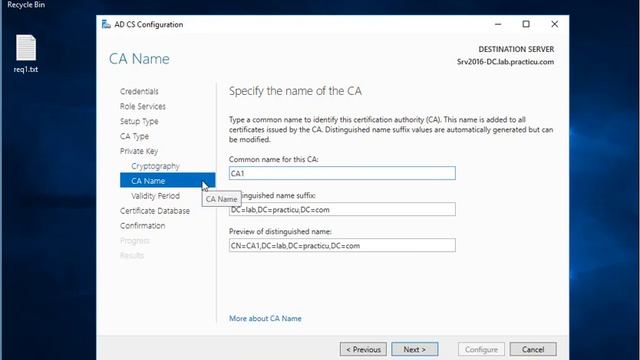Click the Cancel button
This screenshot has height=360, width=640.
[533, 349]
